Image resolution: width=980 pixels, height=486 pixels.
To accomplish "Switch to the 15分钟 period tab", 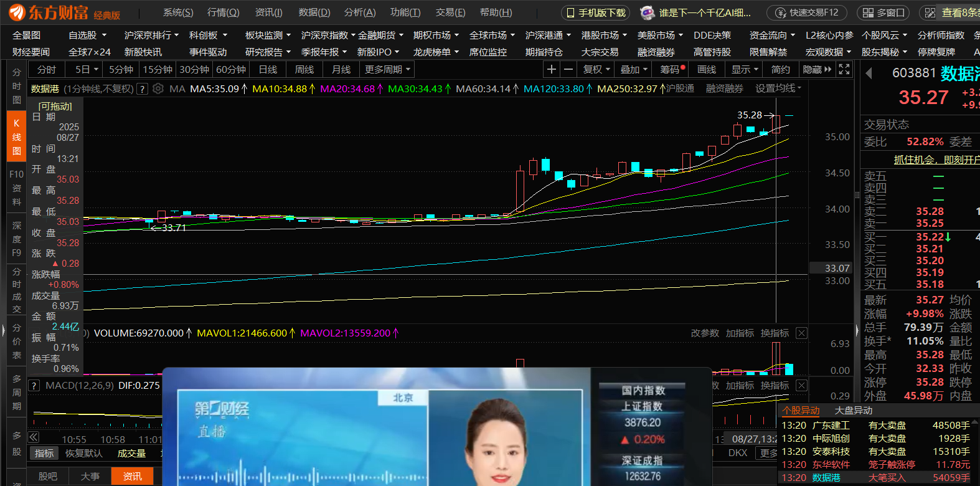I will [x=158, y=69].
